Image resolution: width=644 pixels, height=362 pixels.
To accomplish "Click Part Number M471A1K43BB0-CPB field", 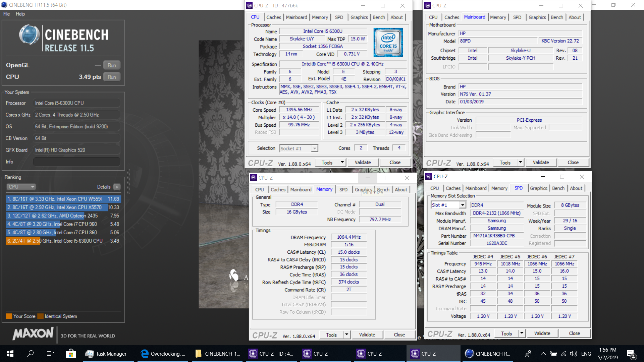I will [497, 236].
